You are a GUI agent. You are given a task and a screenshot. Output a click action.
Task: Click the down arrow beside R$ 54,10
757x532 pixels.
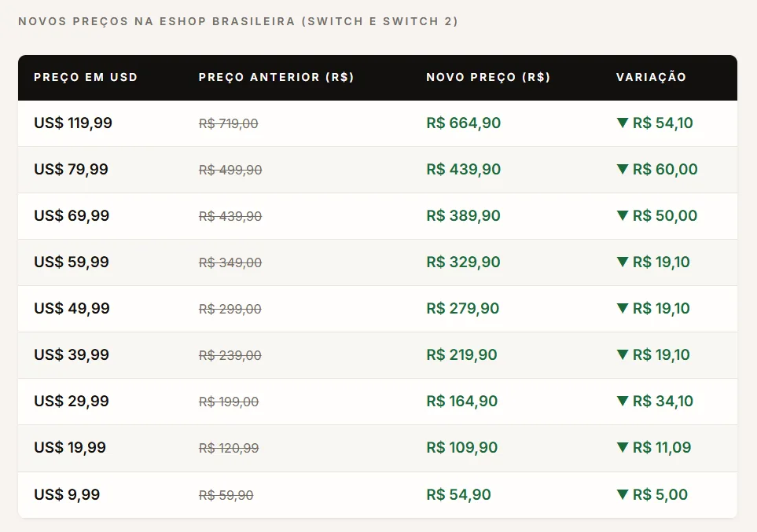[x=623, y=123]
